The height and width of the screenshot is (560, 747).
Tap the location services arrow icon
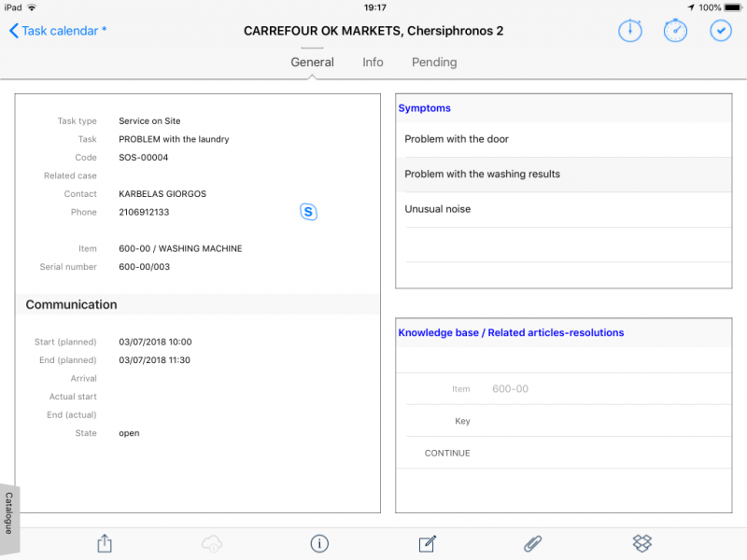(x=691, y=7)
